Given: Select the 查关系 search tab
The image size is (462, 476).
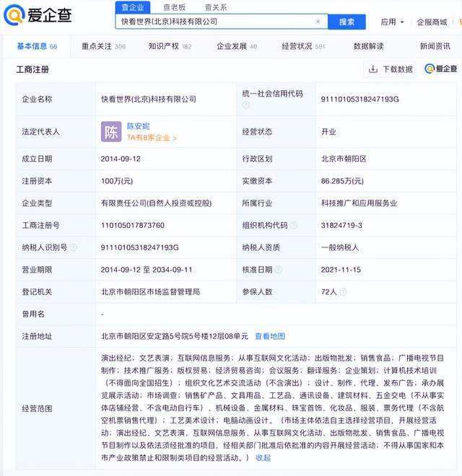Looking at the screenshot, I should point(216,7).
